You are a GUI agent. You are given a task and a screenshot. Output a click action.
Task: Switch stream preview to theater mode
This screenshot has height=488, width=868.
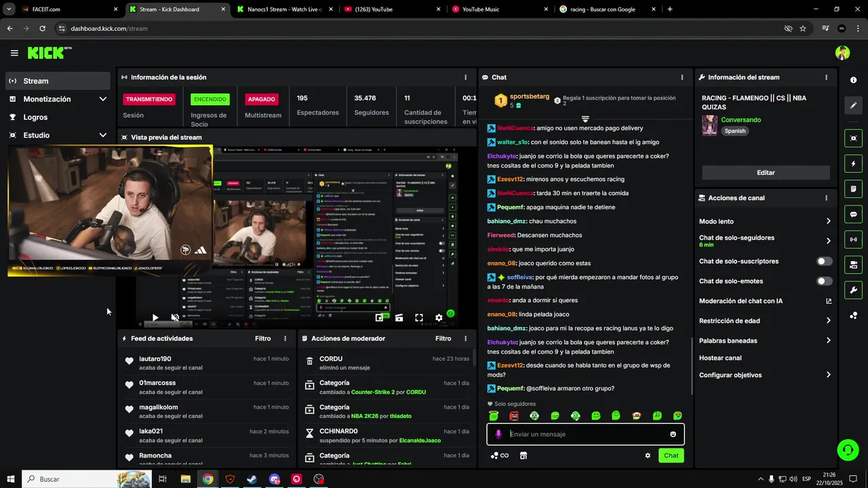399,317
